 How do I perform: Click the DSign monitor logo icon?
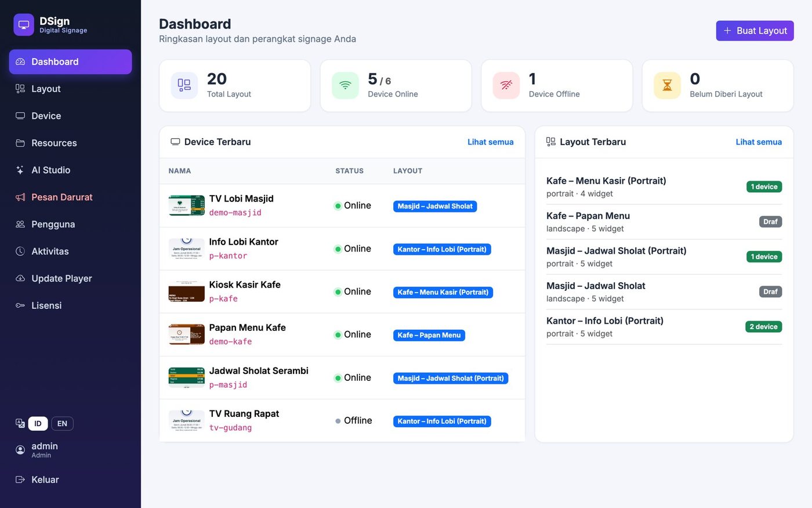(24, 25)
